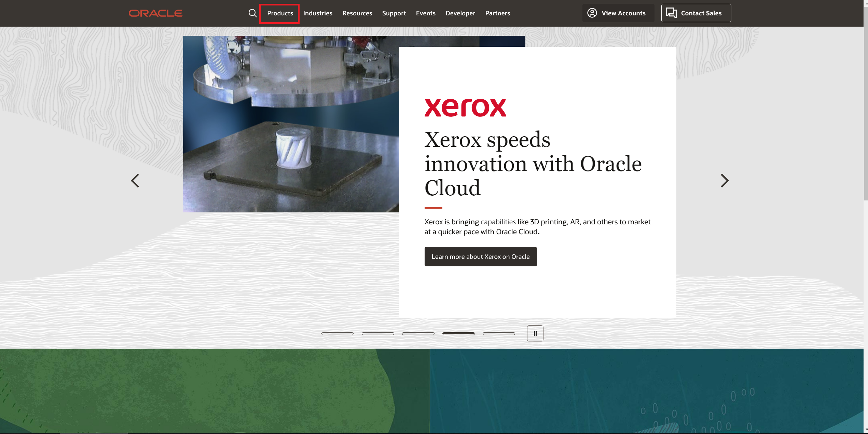This screenshot has width=868, height=434.
Task: Open the Developer menu
Action: tap(460, 13)
